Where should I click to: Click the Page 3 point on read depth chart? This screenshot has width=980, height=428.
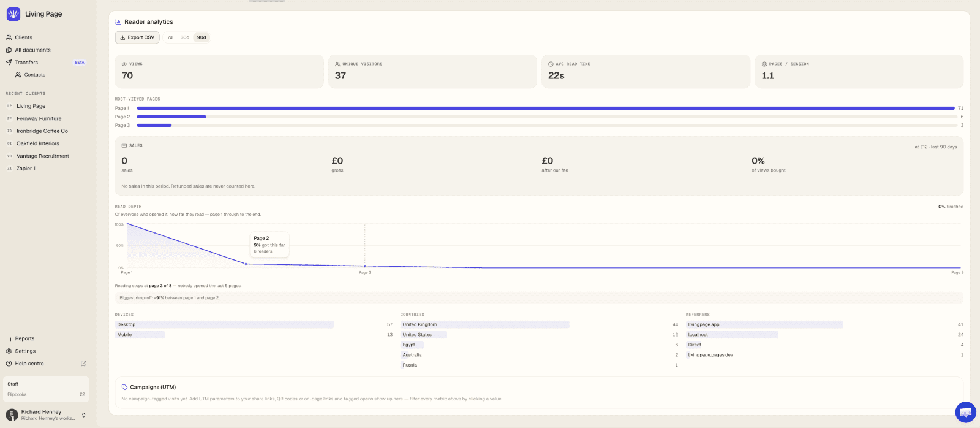(x=365, y=266)
